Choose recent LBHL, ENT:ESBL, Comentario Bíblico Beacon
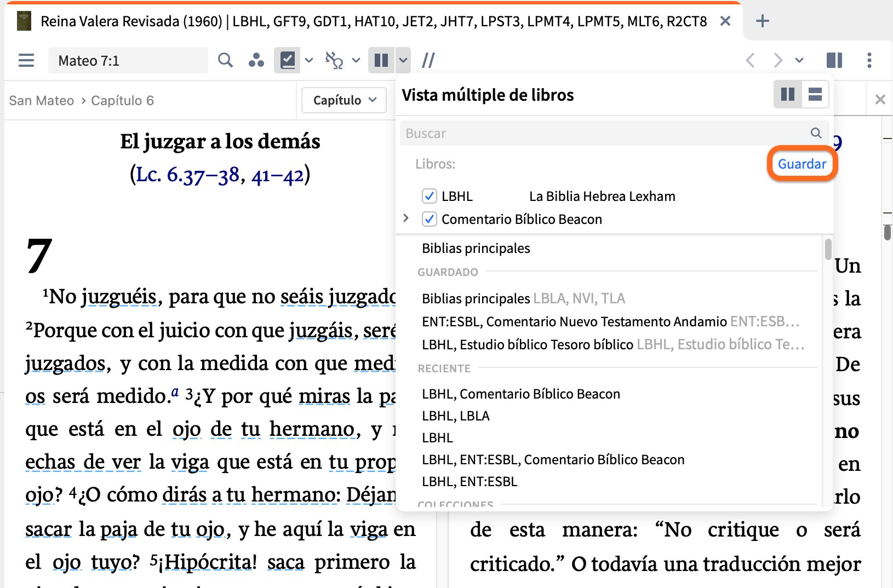The width and height of the screenshot is (893, 588). tap(553, 459)
